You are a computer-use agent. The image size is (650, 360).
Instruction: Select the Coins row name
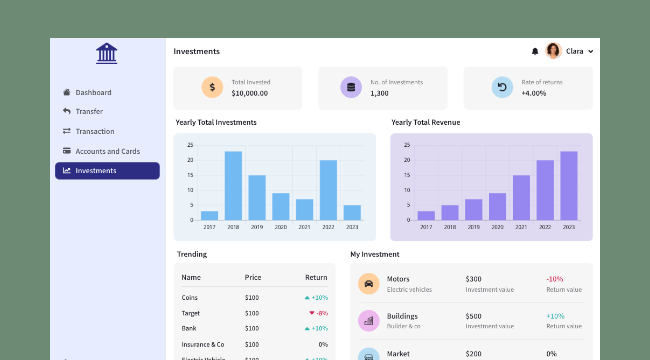[189, 298]
